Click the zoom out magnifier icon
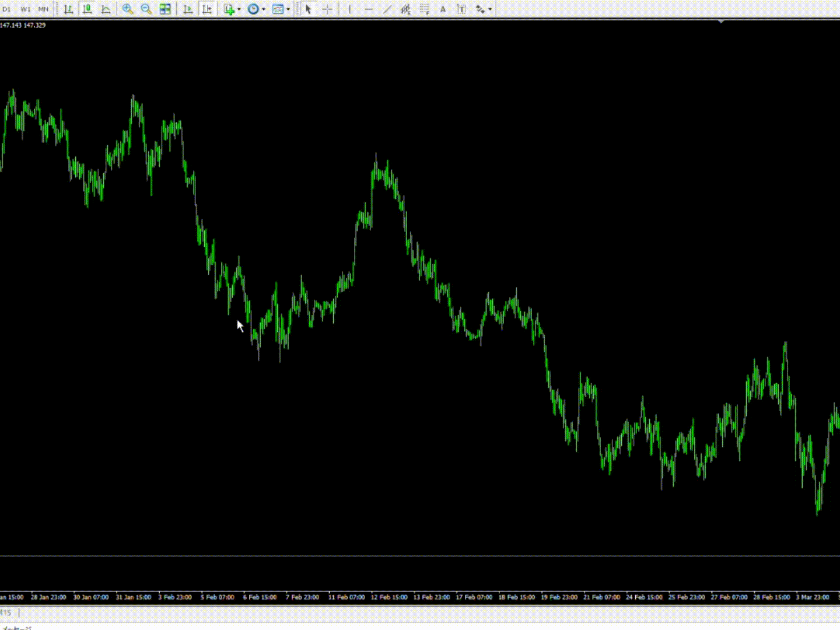Screen dimensions: 840x630 146,9
